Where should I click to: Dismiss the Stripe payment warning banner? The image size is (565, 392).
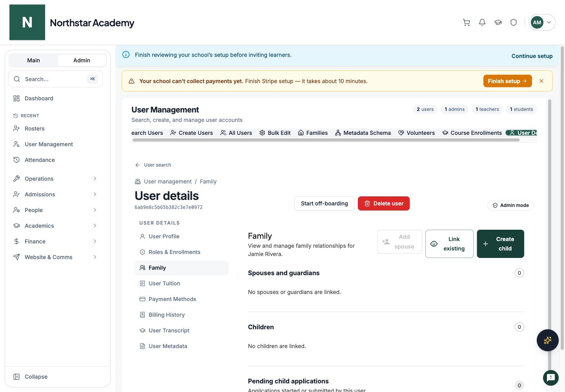tap(541, 81)
